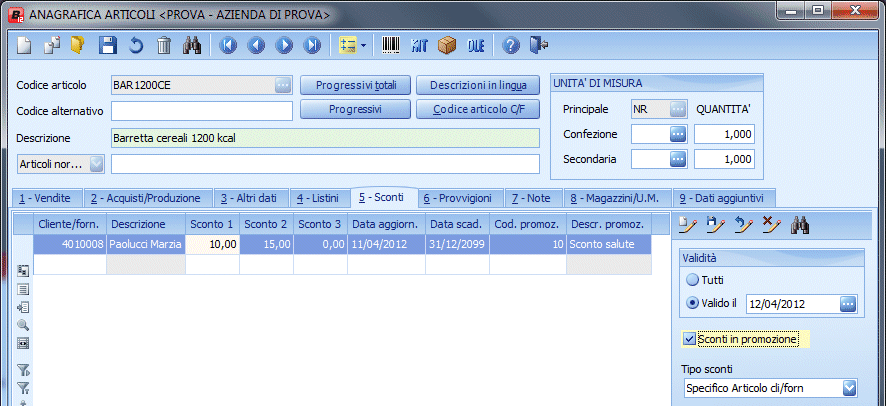Image resolution: width=886 pixels, height=406 pixels.
Task: Click the KIT toolbar icon
Action: tap(419, 46)
